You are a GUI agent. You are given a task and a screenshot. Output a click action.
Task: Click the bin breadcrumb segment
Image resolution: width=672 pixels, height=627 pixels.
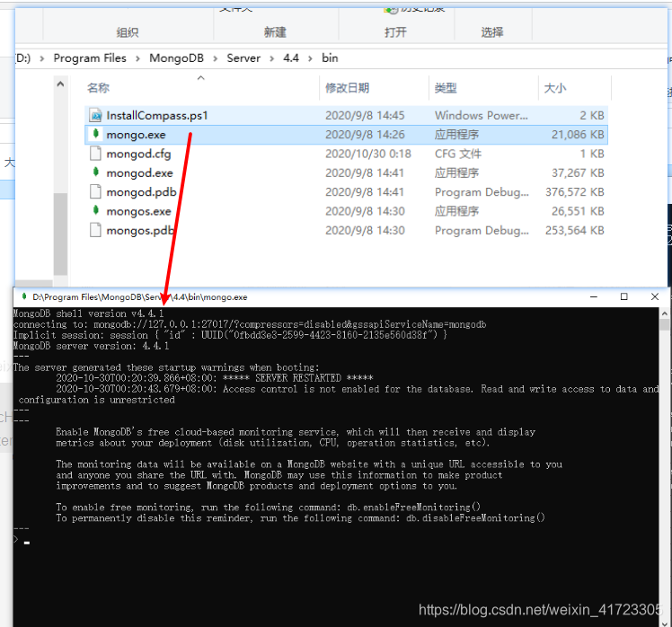330,58
